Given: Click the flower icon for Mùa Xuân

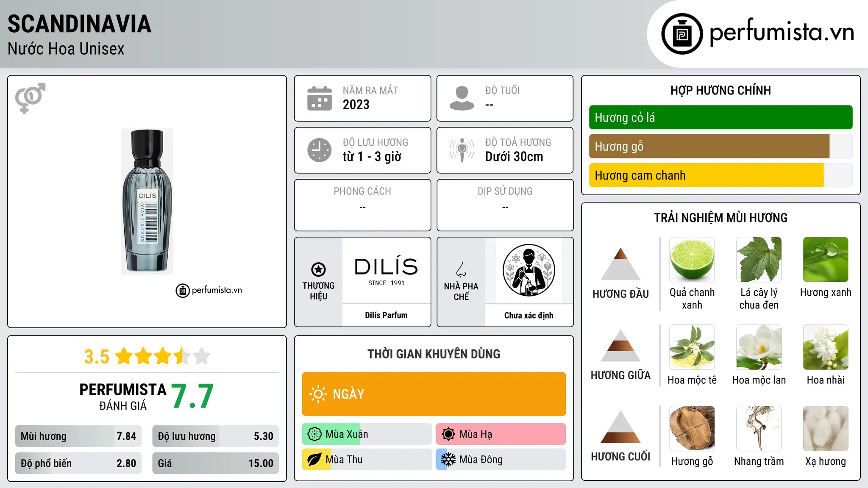Looking at the screenshot, I should pyautogui.click(x=314, y=434).
